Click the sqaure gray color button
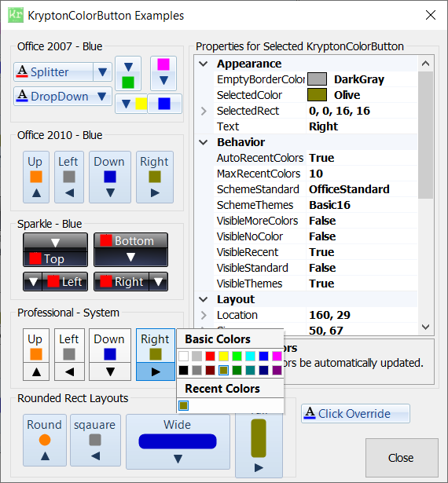This screenshot has height=483, width=448. (x=95, y=440)
